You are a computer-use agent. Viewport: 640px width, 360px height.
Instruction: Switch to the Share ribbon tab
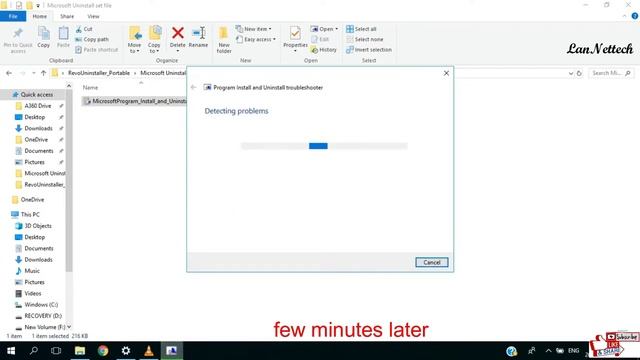point(67,16)
